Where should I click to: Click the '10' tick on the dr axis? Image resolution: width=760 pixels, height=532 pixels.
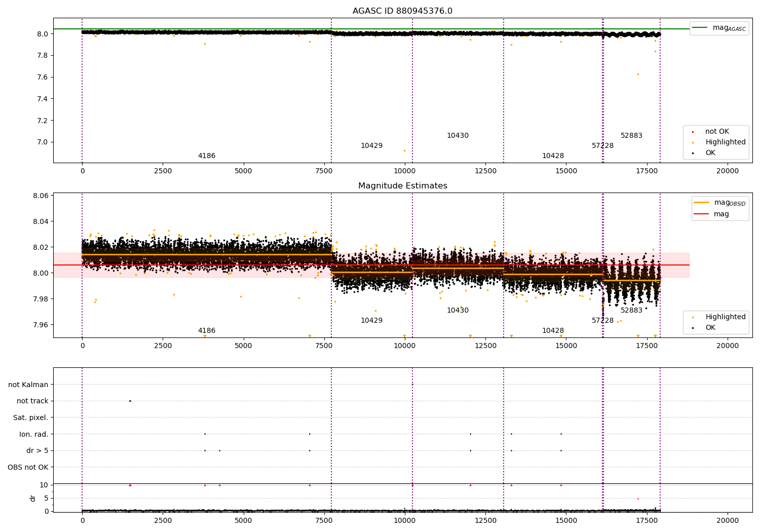(44, 485)
